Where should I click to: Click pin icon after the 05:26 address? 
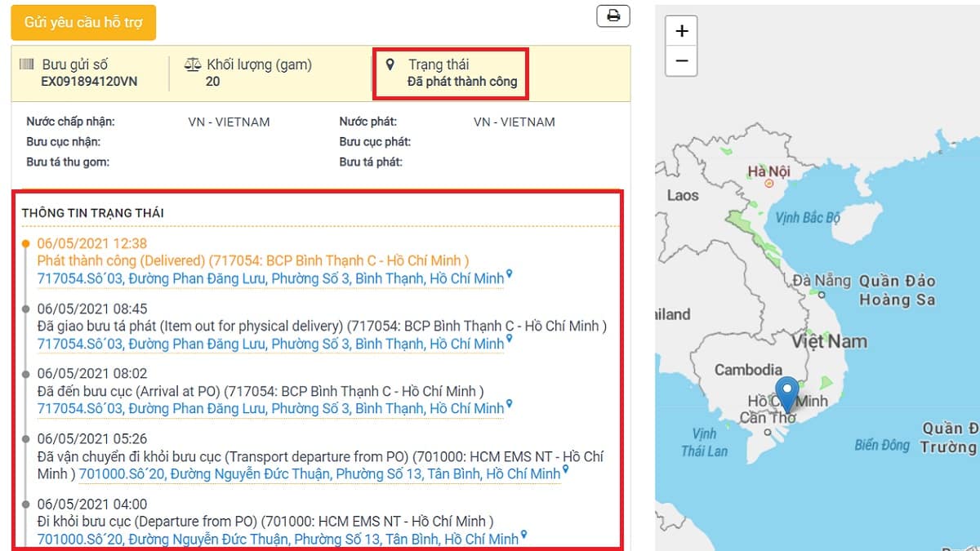565,469
